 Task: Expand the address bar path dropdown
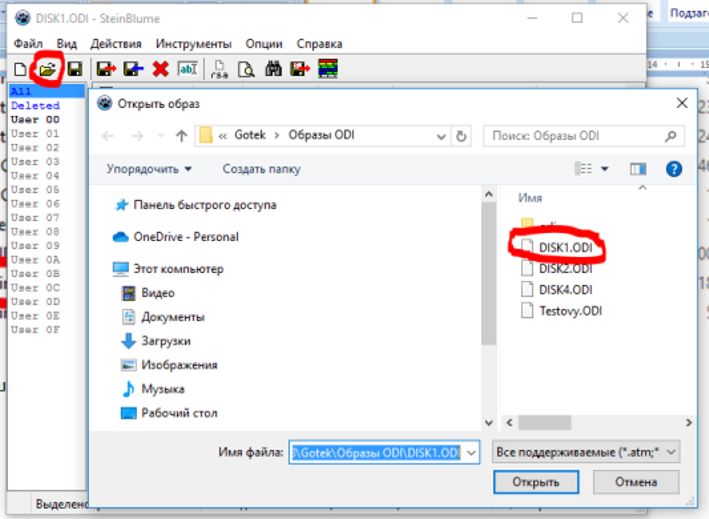click(441, 136)
